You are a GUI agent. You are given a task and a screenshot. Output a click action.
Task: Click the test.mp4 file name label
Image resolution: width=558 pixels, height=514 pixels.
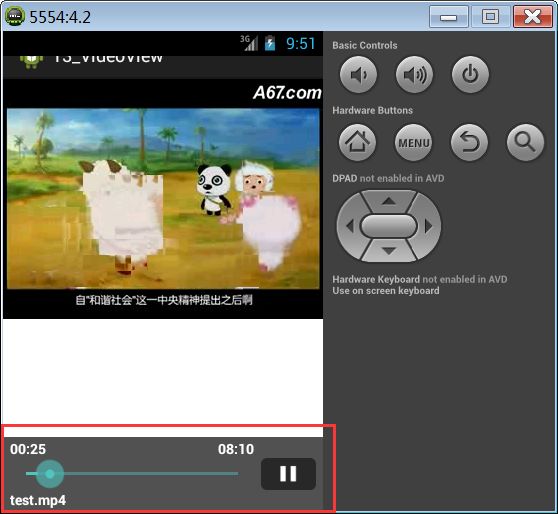pos(38,500)
